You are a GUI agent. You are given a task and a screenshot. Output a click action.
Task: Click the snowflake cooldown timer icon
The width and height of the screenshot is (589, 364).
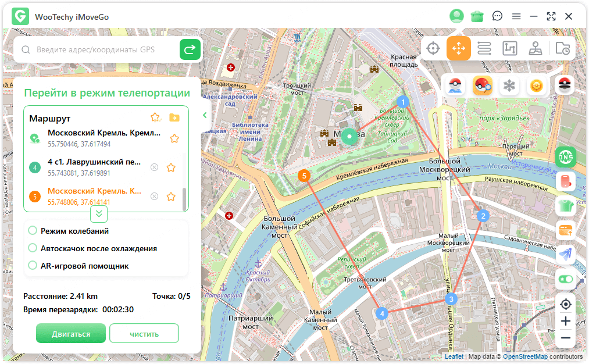[509, 86]
